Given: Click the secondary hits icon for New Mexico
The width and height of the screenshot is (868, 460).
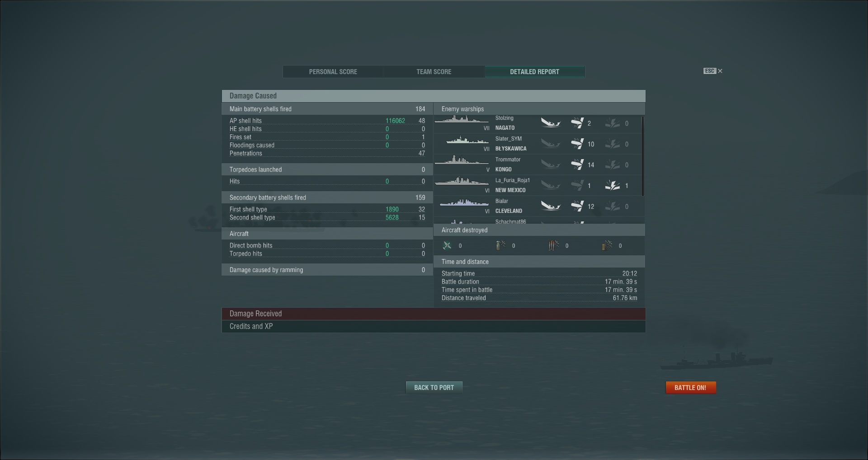Looking at the screenshot, I should click(x=613, y=185).
